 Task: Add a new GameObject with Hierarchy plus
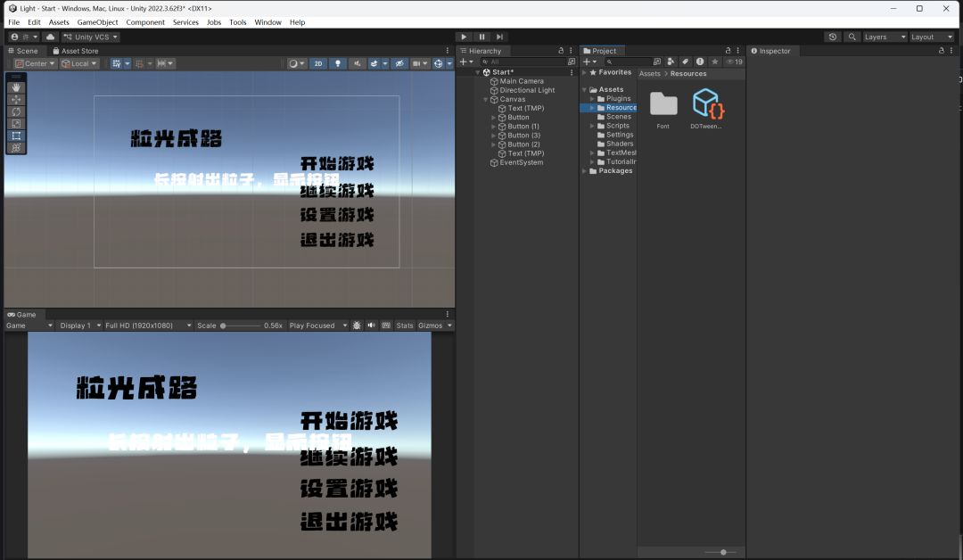click(x=466, y=62)
